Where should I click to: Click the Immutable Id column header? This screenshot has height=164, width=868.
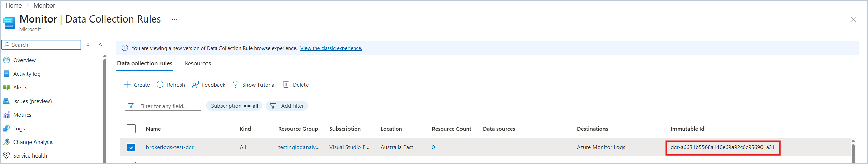(x=687, y=129)
